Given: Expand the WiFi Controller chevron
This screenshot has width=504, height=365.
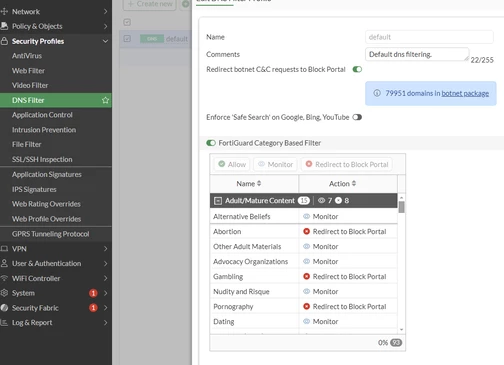Looking at the screenshot, I should [105, 278].
